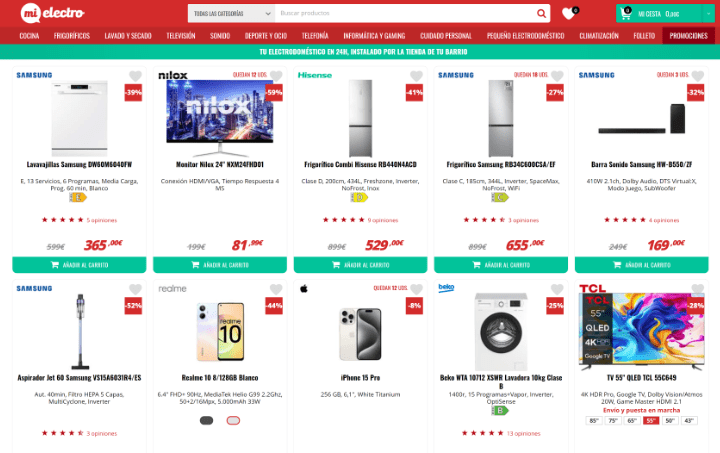Open Frigorífico Combi Hisense RB440N4ACD title
The width and height of the screenshot is (720, 453).
point(360,164)
